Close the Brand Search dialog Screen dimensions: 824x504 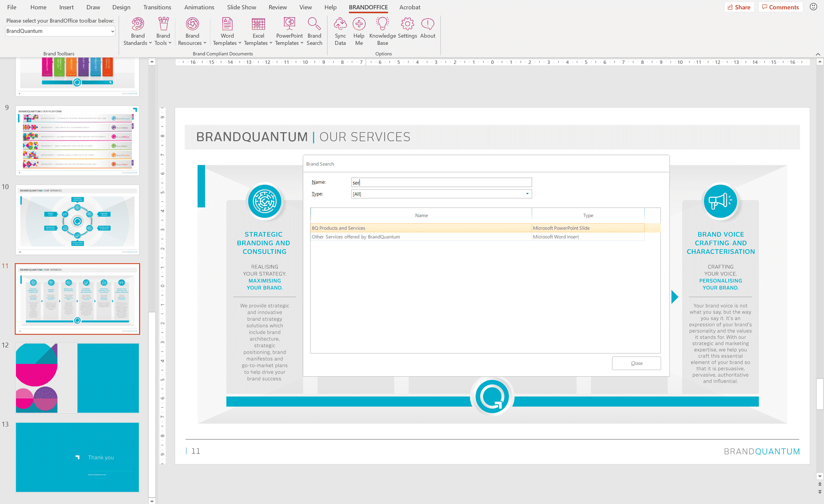pyautogui.click(x=636, y=363)
